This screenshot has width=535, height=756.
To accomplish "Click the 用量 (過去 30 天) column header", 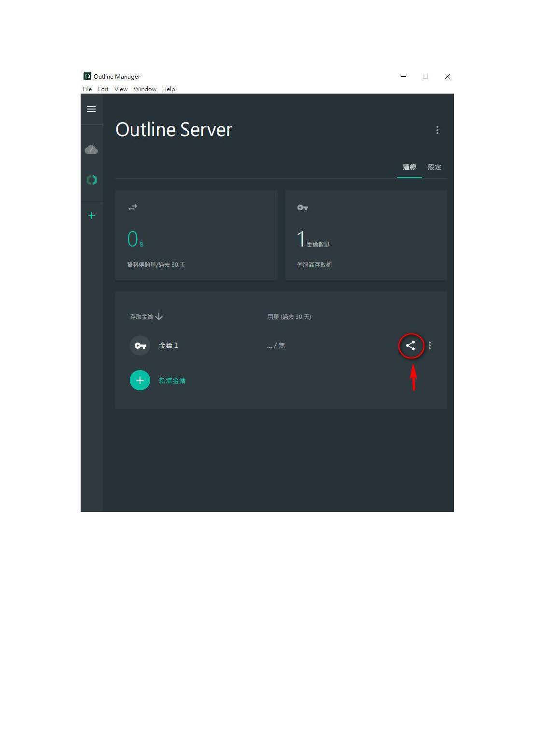I will [289, 317].
